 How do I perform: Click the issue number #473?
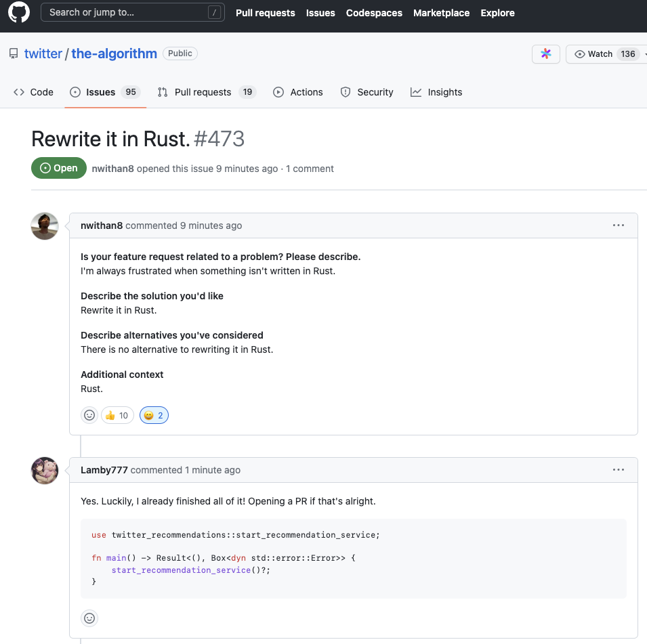click(219, 139)
